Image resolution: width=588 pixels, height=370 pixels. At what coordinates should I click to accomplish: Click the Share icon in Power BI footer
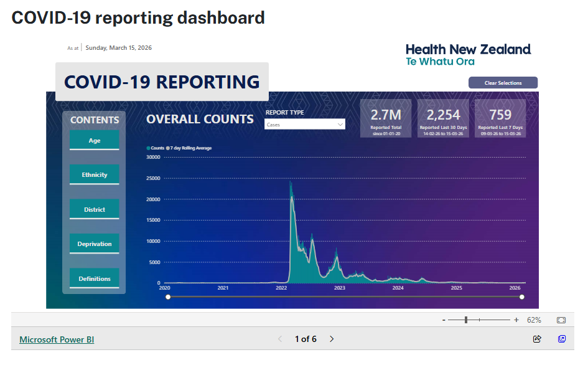coord(537,339)
